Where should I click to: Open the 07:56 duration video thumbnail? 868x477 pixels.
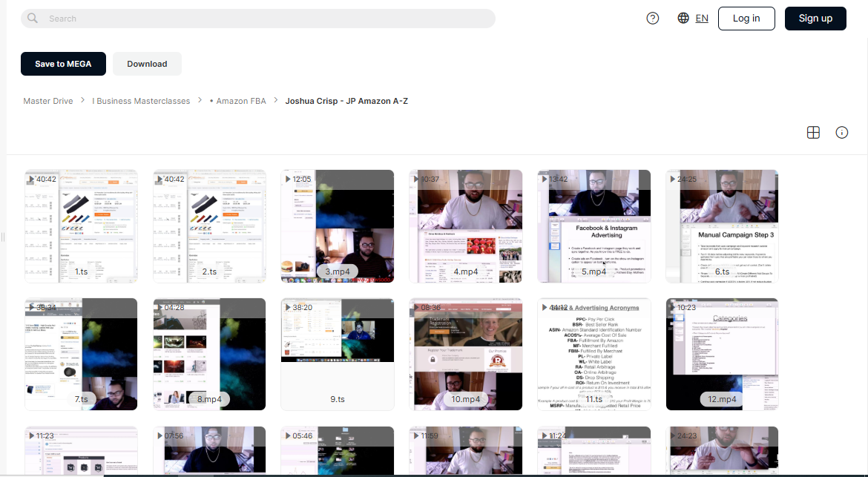209,450
